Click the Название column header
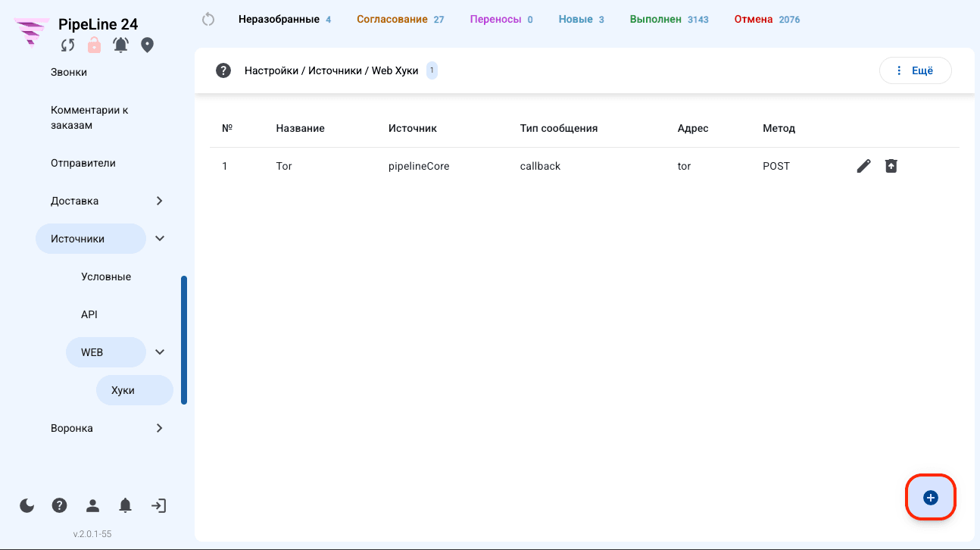This screenshot has width=980, height=550. point(301,128)
